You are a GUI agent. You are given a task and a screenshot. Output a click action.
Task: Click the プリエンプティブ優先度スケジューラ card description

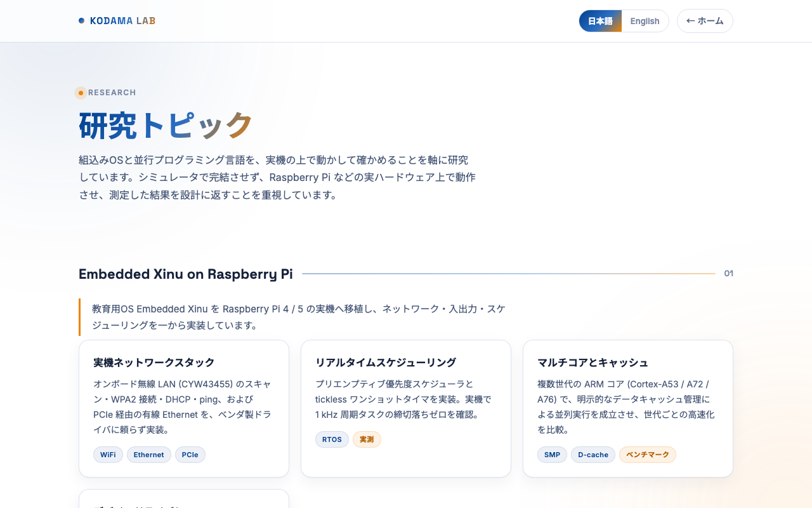pyautogui.click(x=405, y=399)
